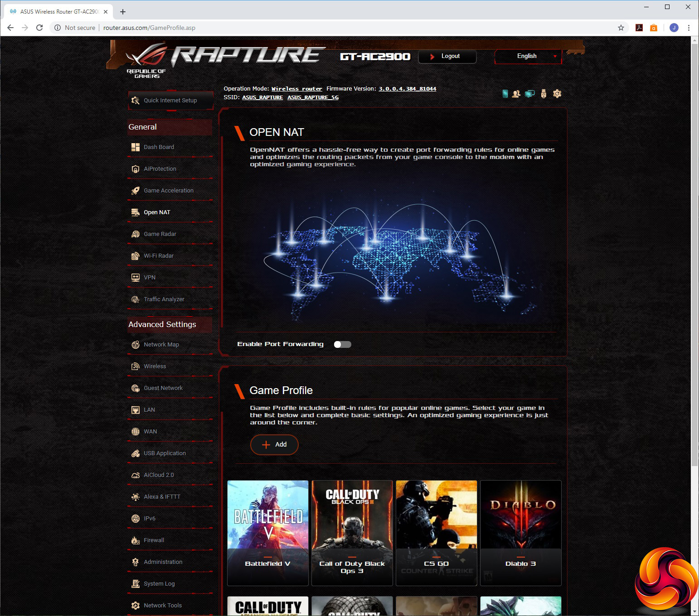The height and width of the screenshot is (616, 699).
Task: Open the Network Map globe icon
Action: [135, 345]
